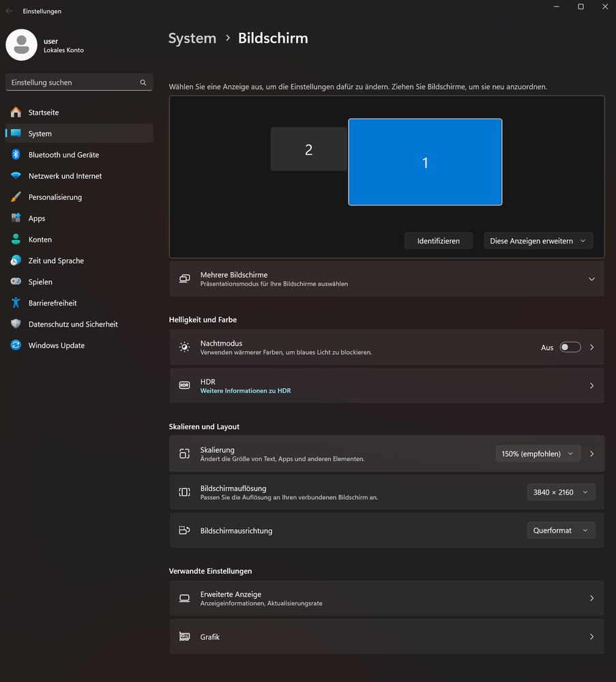This screenshot has height=682, width=616.
Task: Select display 2 in the arrangement
Action: point(308,149)
